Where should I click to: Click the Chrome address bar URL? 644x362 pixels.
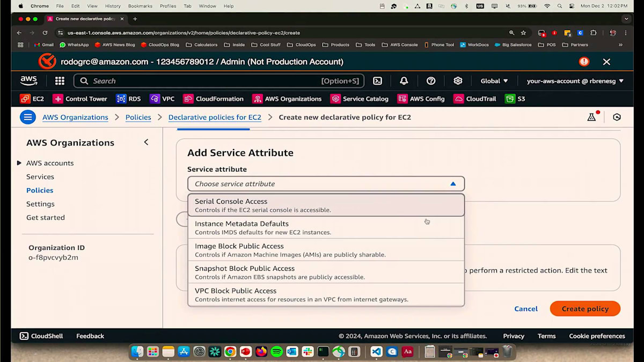pyautogui.click(x=184, y=33)
